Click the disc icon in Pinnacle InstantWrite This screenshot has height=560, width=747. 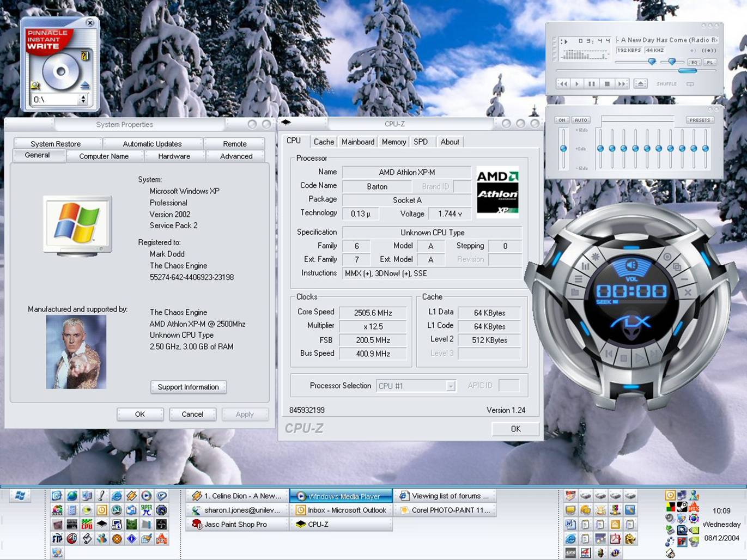61,71
